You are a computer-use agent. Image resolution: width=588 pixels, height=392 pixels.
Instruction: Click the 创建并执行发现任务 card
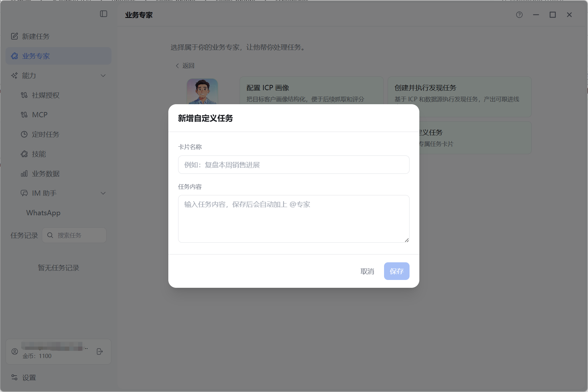[460, 97]
